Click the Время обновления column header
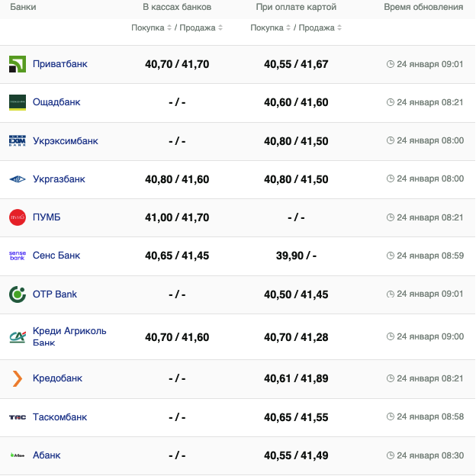Screen dimensions: 476x476 point(423,7)
